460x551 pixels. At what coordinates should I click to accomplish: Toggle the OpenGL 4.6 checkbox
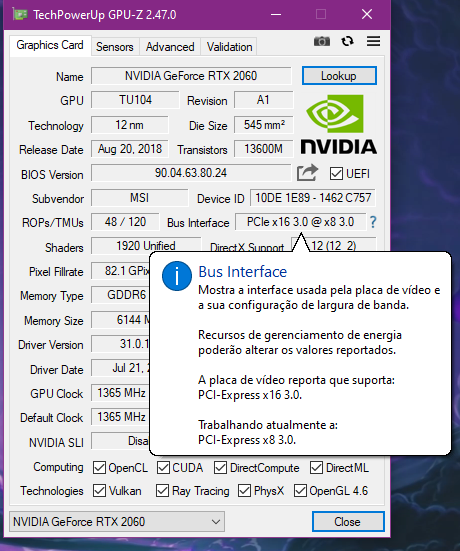tap(300, 491)
